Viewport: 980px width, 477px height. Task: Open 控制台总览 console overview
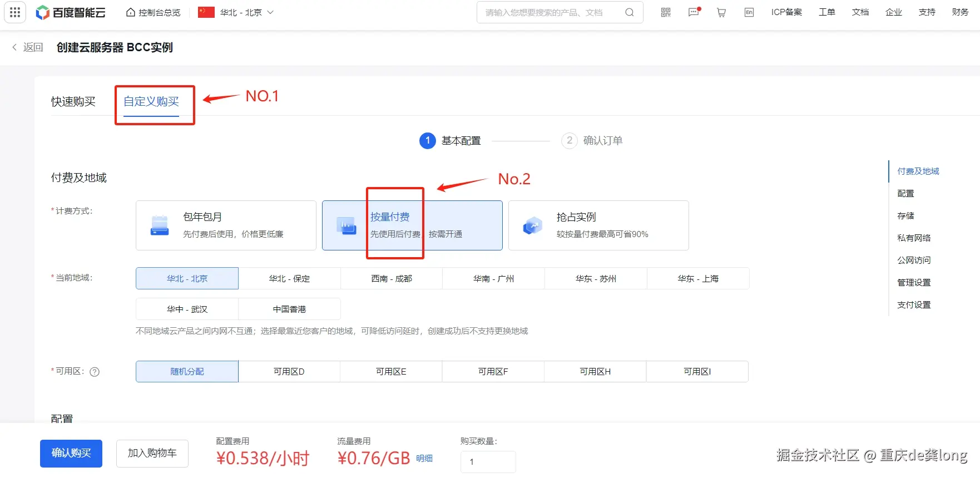pos(154,12)
